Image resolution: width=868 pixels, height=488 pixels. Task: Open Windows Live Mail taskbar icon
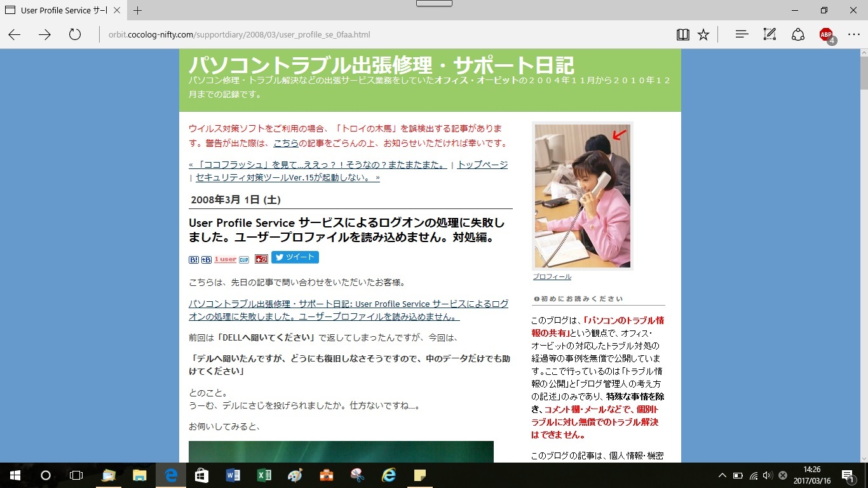click(x=109, y=475)
